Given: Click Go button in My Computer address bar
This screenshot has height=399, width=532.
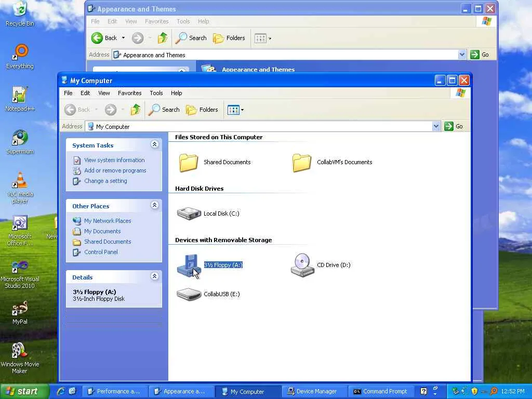Looking at the screenshot, I should point(454,127).
